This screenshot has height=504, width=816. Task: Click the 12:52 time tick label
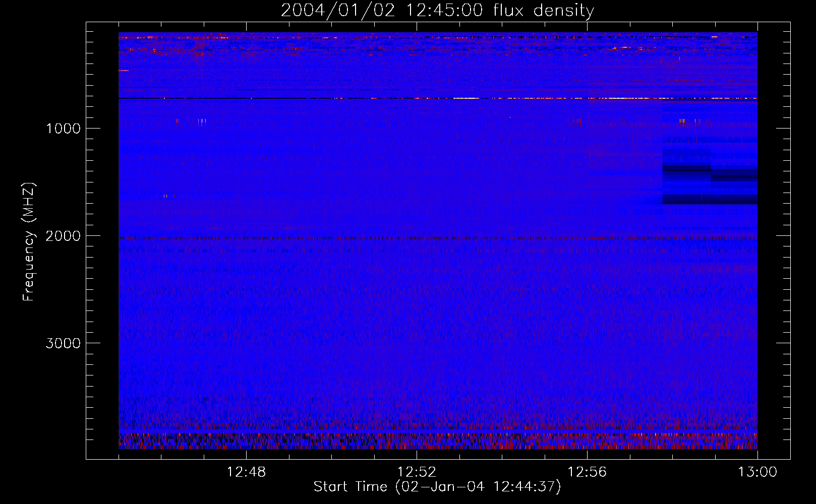point(417,472)
